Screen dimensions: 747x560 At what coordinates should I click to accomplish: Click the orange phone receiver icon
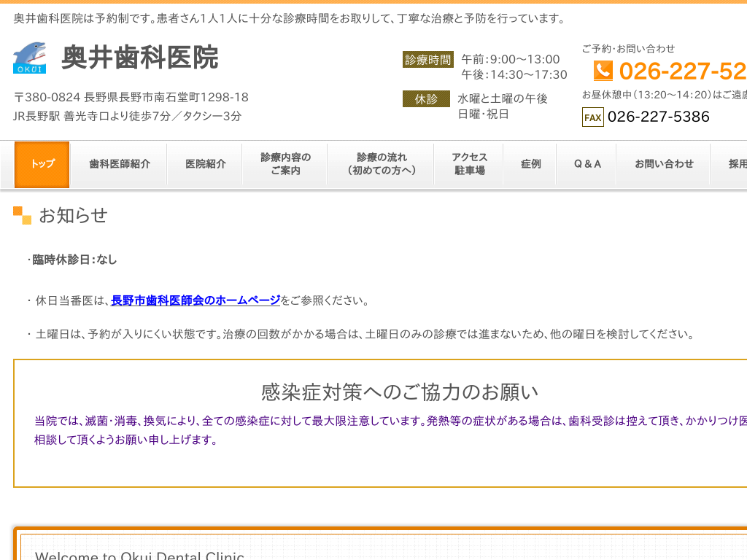tap(602, 71)
